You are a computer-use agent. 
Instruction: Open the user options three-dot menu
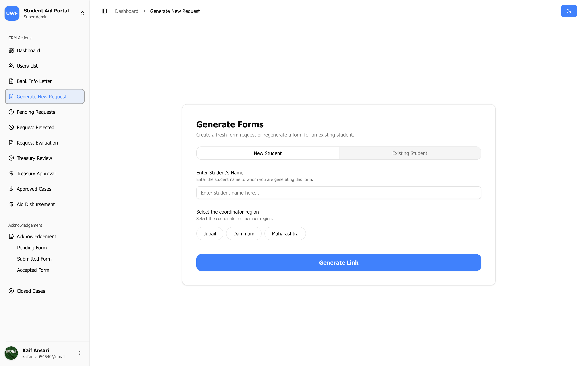(80, 353)
